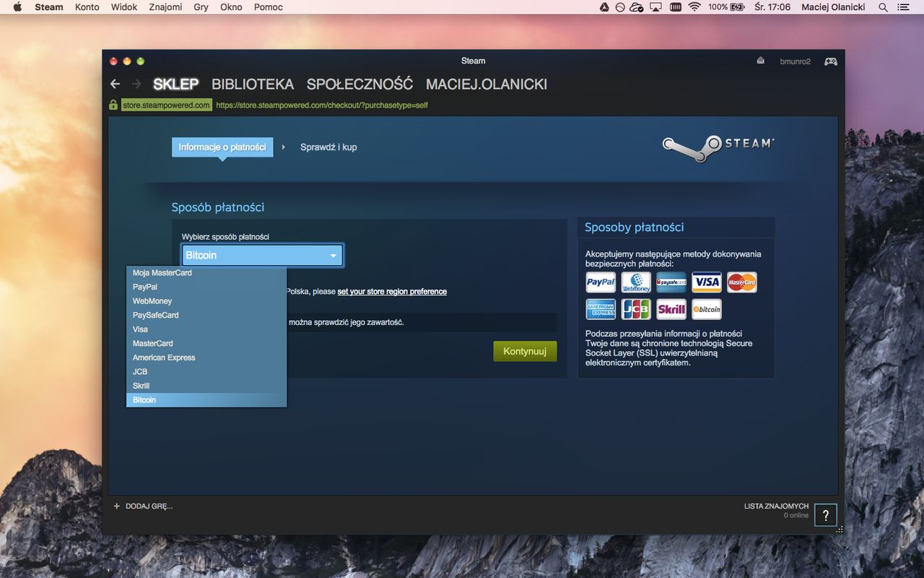Click the bitcoin payment logo
The image size is (924, 578).
coord(707,309)
